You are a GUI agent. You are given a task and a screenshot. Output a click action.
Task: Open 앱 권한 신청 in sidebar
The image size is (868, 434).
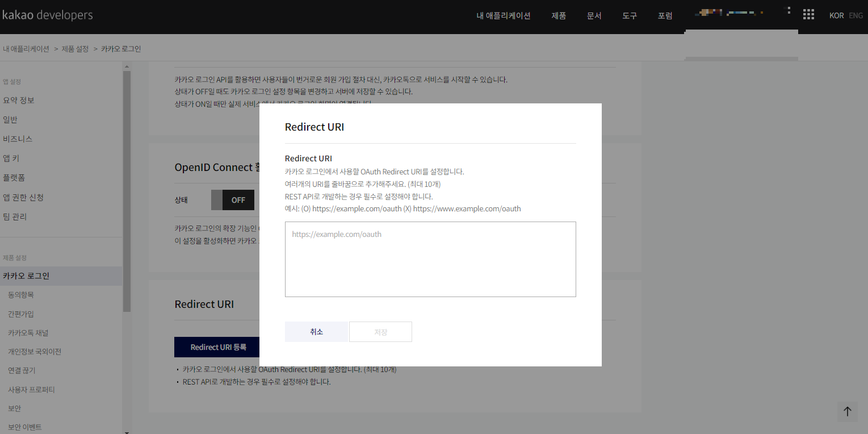pos(23,197)
